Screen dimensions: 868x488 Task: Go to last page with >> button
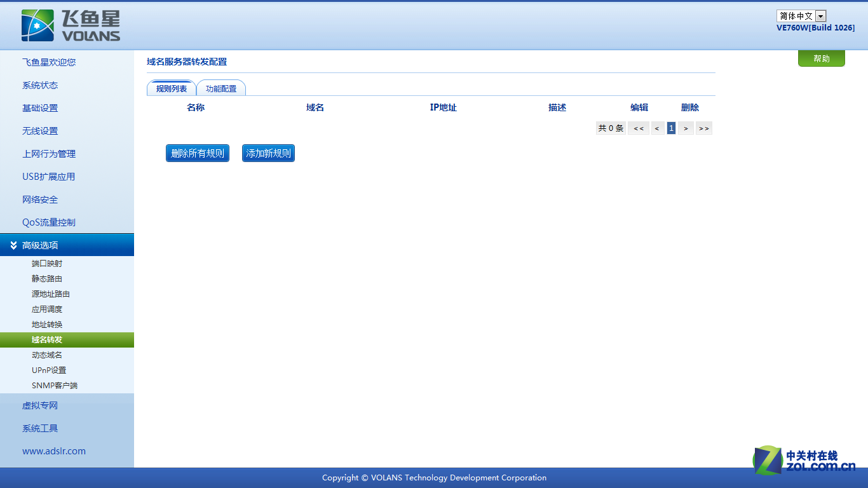[x=703, y=128]
